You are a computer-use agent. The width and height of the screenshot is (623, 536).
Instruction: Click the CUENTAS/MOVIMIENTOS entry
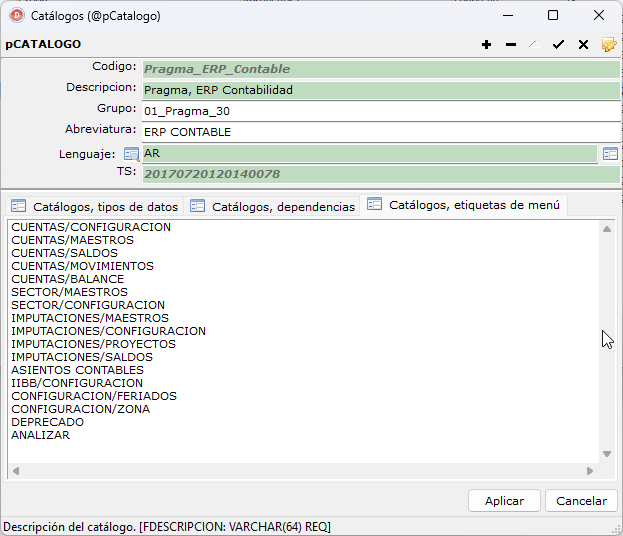click(x=82, y=266)
